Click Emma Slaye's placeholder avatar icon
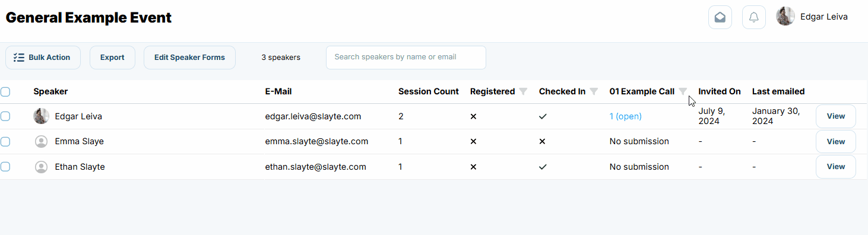 point(41,141)
